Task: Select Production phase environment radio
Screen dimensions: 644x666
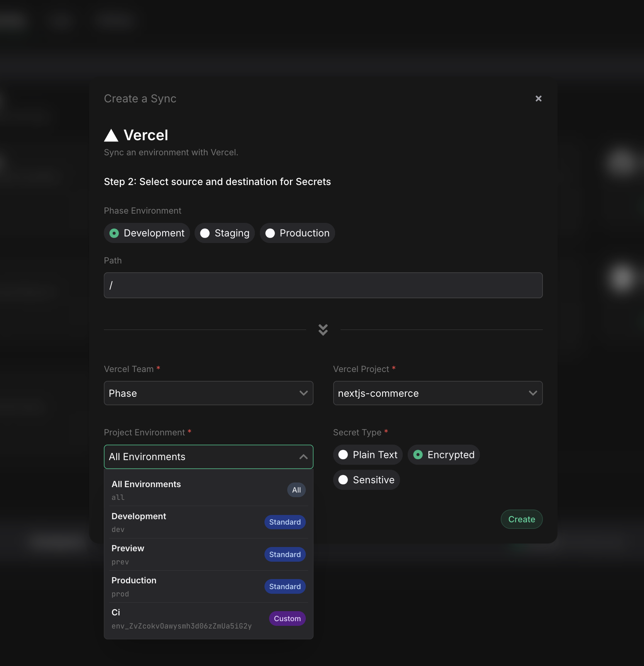Action: 297,233
